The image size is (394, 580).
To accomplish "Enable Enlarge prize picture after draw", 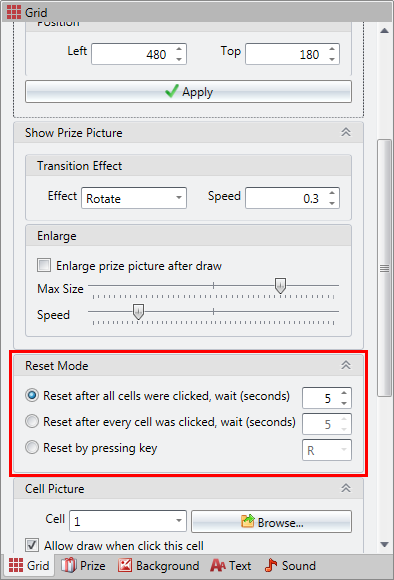I will (44, 265).
